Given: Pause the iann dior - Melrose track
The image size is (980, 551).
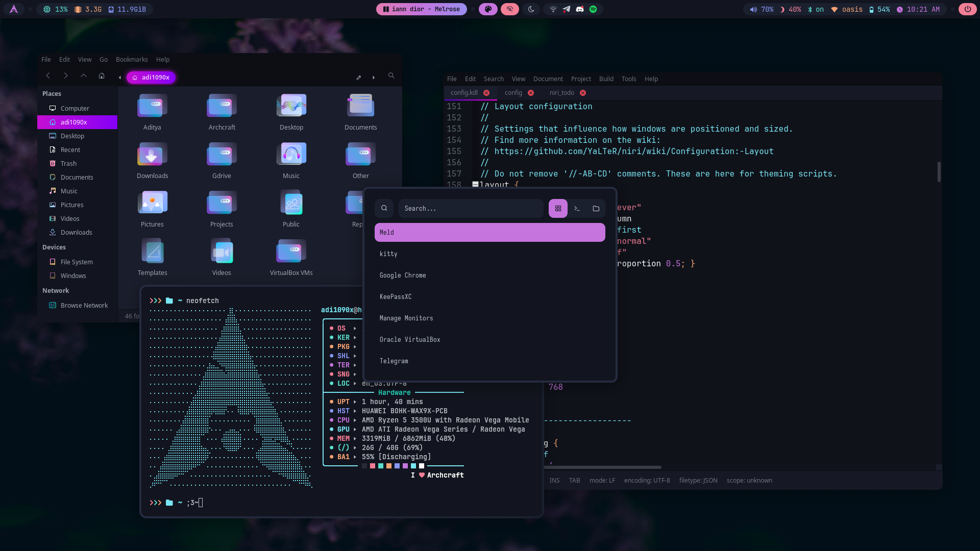Looking at the screenshot, I should 386,9.
